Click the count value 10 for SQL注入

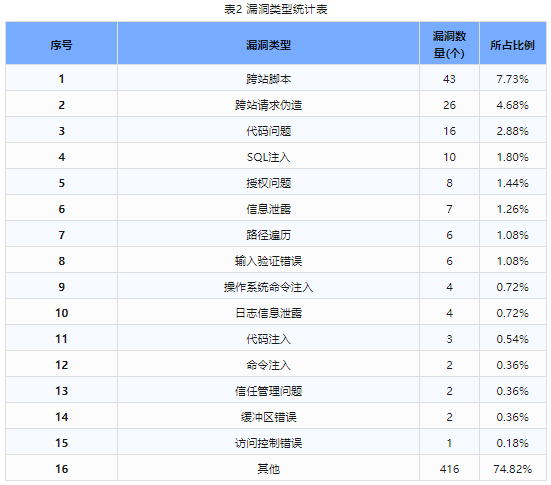(449, 157)
